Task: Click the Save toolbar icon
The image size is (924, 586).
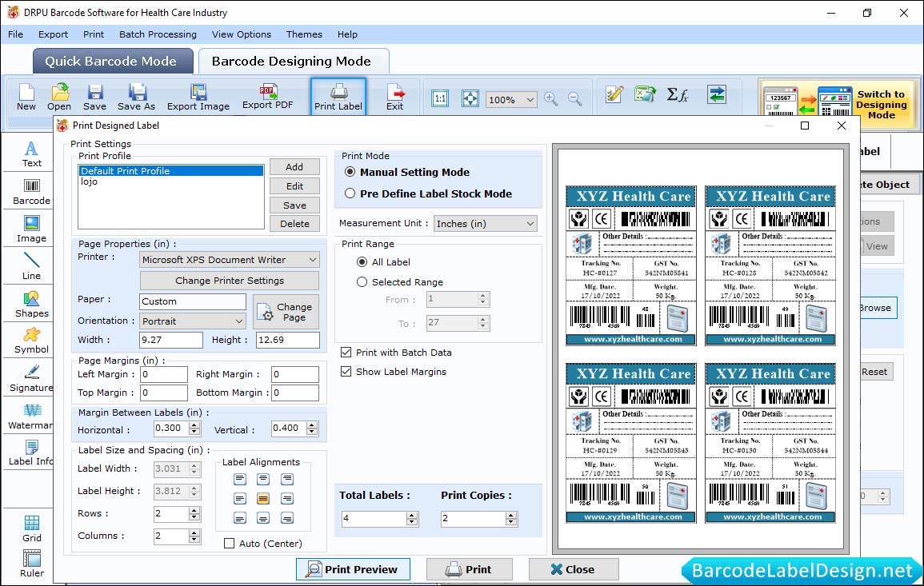Action: pyautogui.click(x=95, y=98)
